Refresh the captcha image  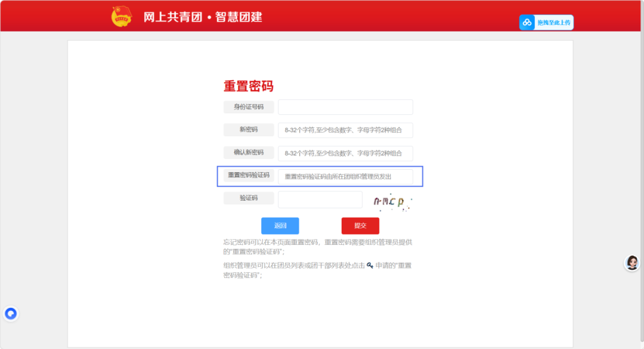[x=392, y=201]
